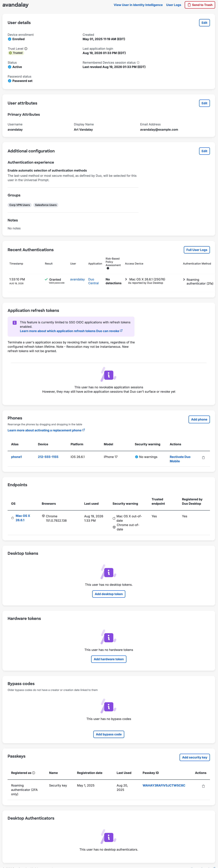Image resolution: width=218 pixels, height=868 pixels.
Task: Click the Trusted trust level badge
Action: coord(16,53)
